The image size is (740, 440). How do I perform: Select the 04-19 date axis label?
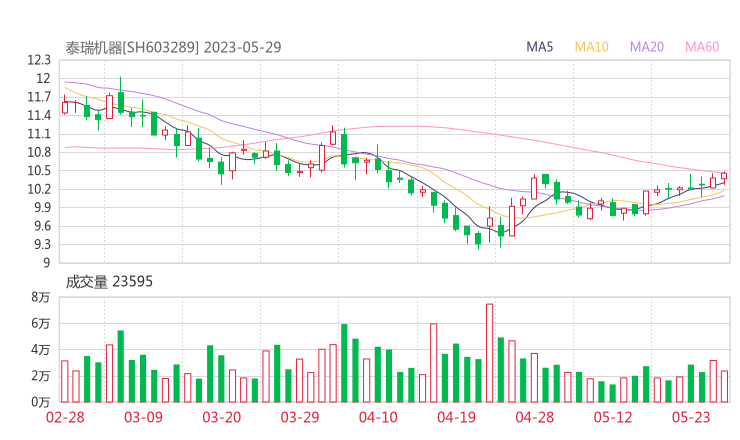(x=456, y=417)
